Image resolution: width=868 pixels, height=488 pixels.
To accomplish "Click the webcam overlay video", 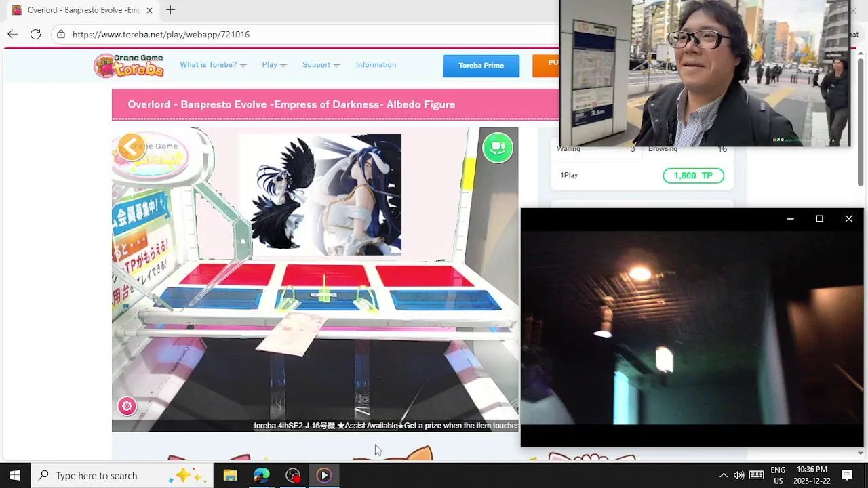I will [x=705, y=73].
